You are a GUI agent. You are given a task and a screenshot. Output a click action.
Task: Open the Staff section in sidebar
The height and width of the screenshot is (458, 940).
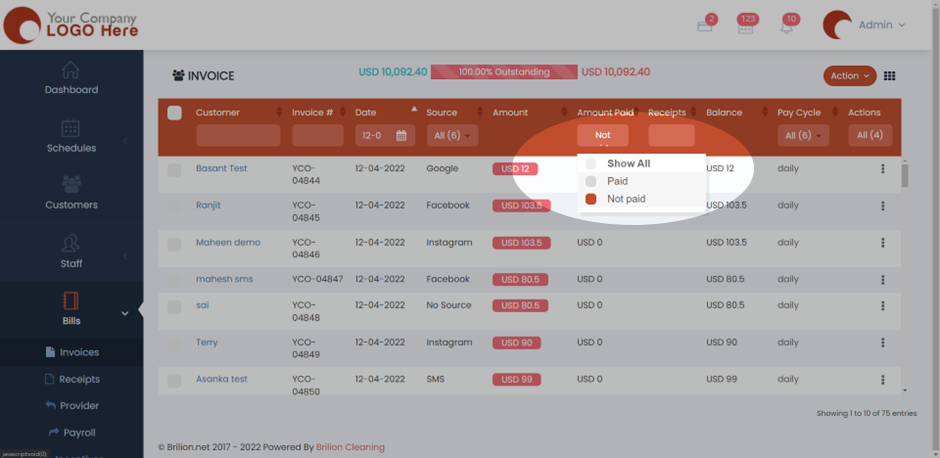pyautogui.click(x=71, y=252)
